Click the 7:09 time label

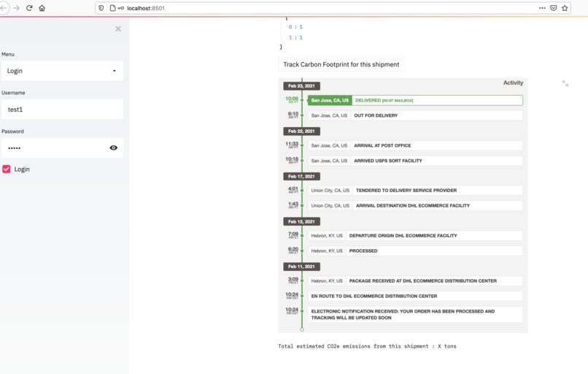tap(293, 234)
